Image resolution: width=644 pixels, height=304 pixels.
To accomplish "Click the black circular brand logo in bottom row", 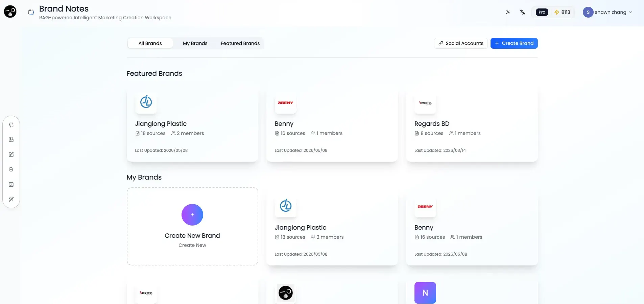I will 286,293.
